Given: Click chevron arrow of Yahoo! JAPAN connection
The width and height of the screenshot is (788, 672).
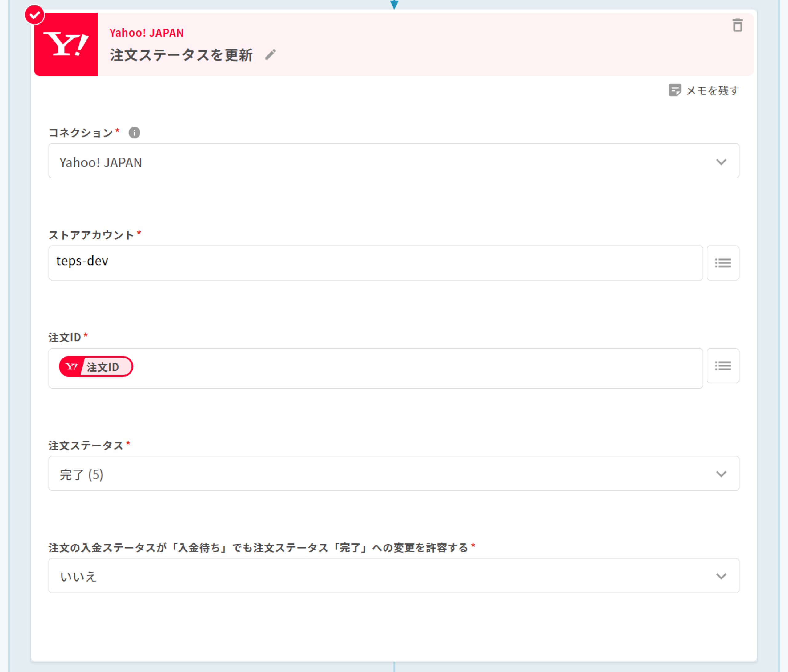Looking at the screenshot, I should point(721,162).
